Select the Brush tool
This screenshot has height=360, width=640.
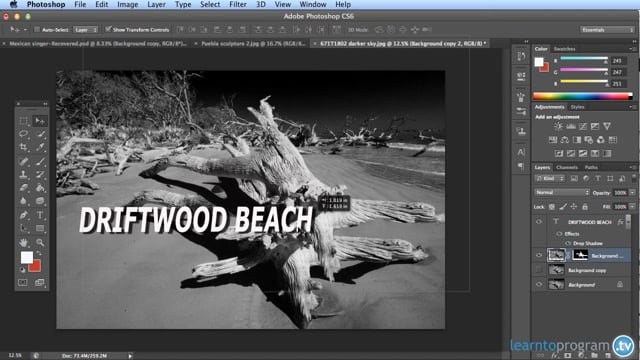(x=40, y=162)
